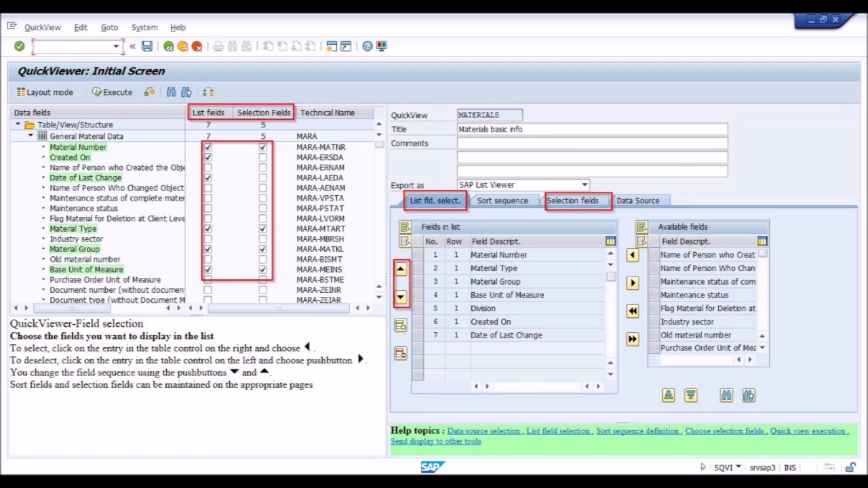Open the Export as SAP List Viewer dropdown

point(584,184)
